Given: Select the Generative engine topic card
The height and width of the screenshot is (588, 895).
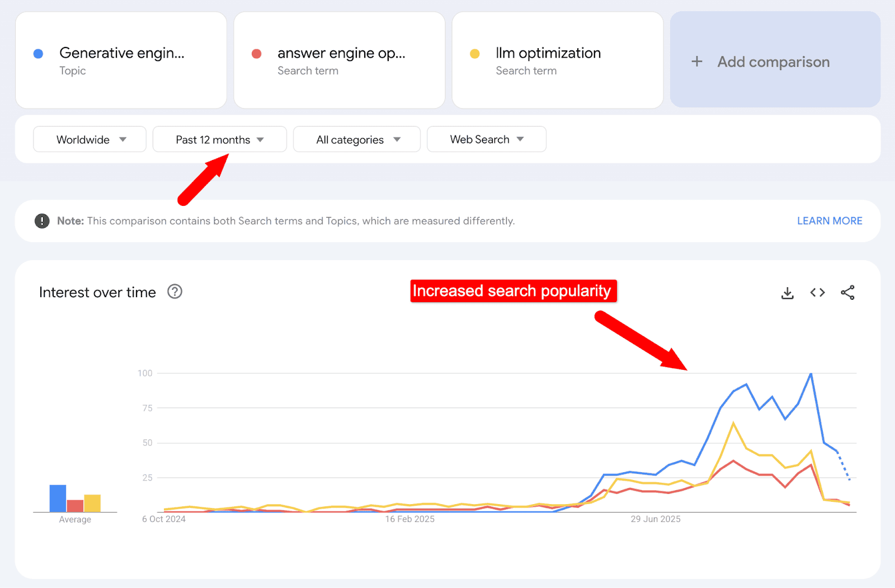Looking at the screenshot, I should click(x=121, y=60).
